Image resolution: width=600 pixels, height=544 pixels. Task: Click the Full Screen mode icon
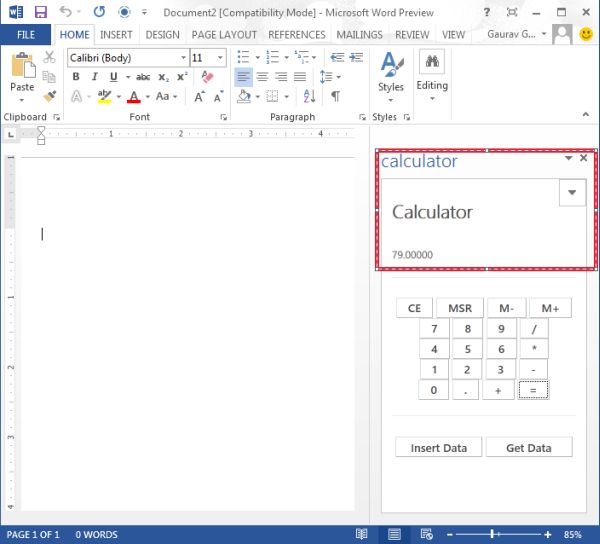pos(512,12)
